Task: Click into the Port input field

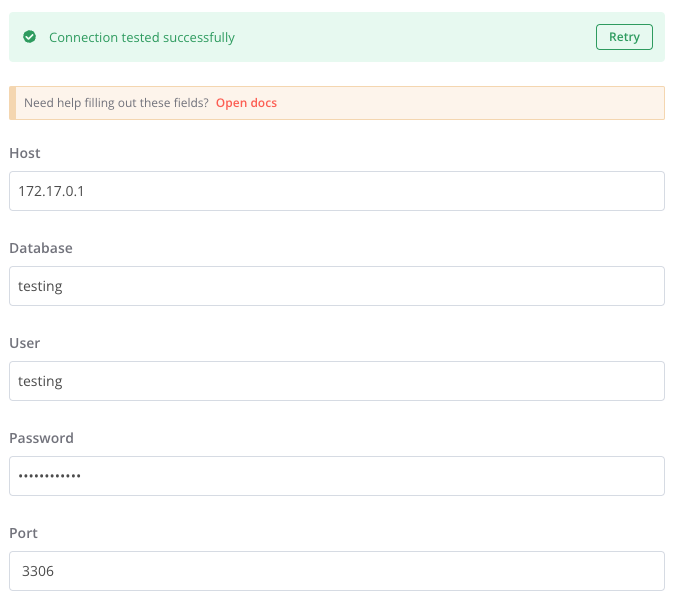Action: pos(336,571)
